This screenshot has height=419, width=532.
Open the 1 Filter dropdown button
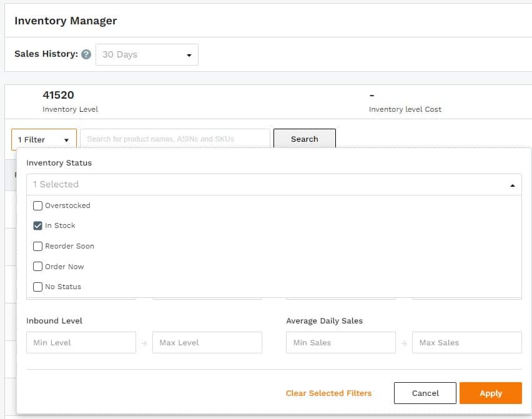tap(44, 139)
